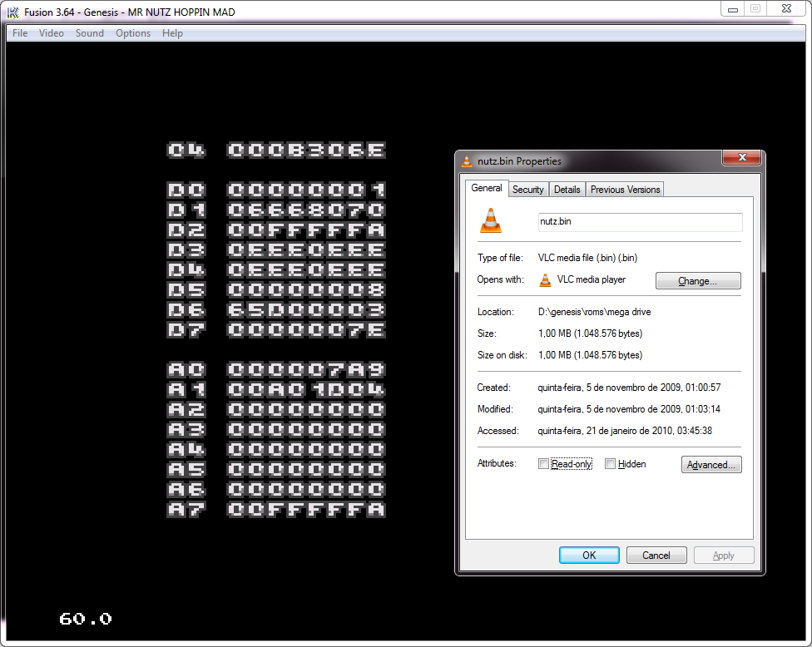Switch to the Previous Versions tab

point(625,190)
